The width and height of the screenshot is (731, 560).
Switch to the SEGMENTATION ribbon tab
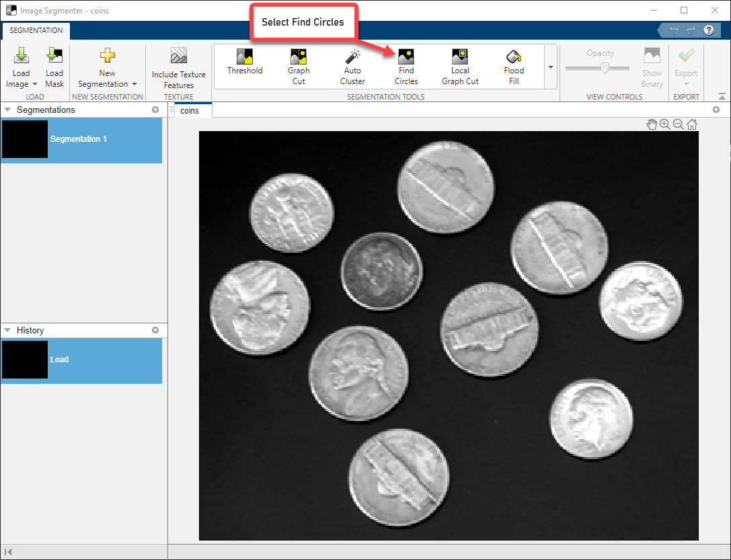click(36, 30)
